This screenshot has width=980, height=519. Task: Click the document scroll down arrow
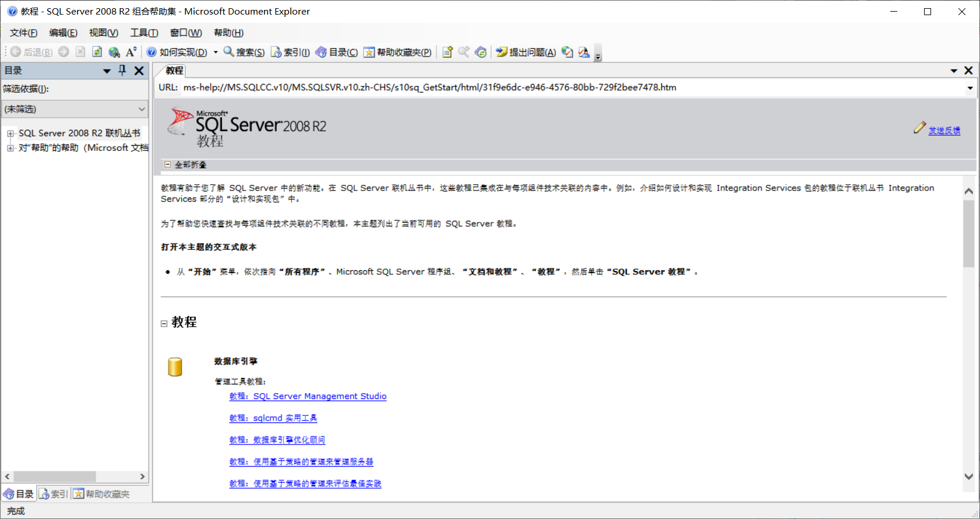(x=968, y=476)
